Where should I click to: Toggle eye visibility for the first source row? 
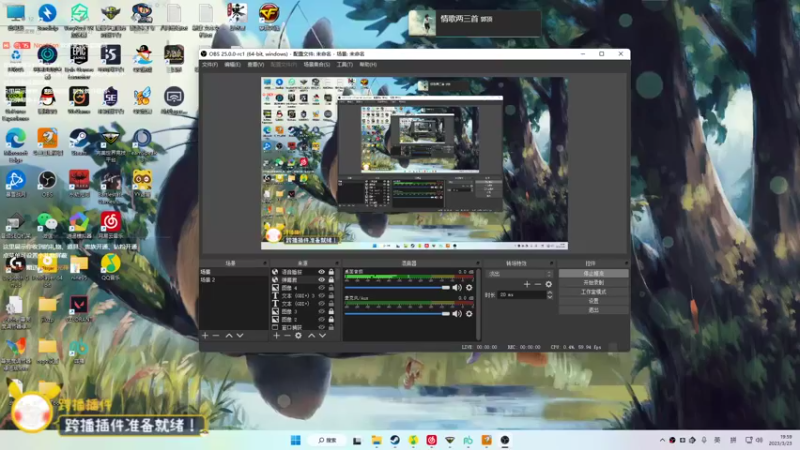[321, 272]
